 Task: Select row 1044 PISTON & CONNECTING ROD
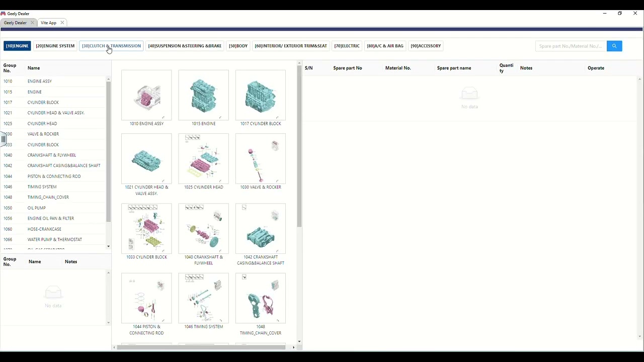pos(53,176)
